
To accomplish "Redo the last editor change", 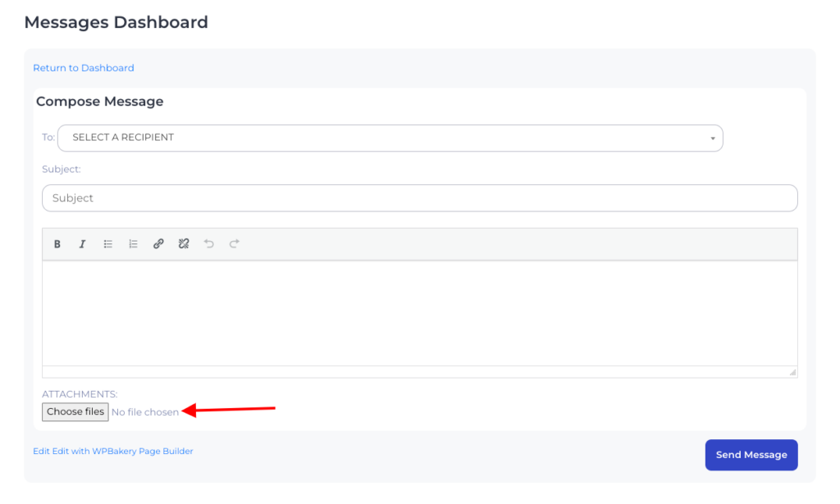I will (x=235, y=243).
